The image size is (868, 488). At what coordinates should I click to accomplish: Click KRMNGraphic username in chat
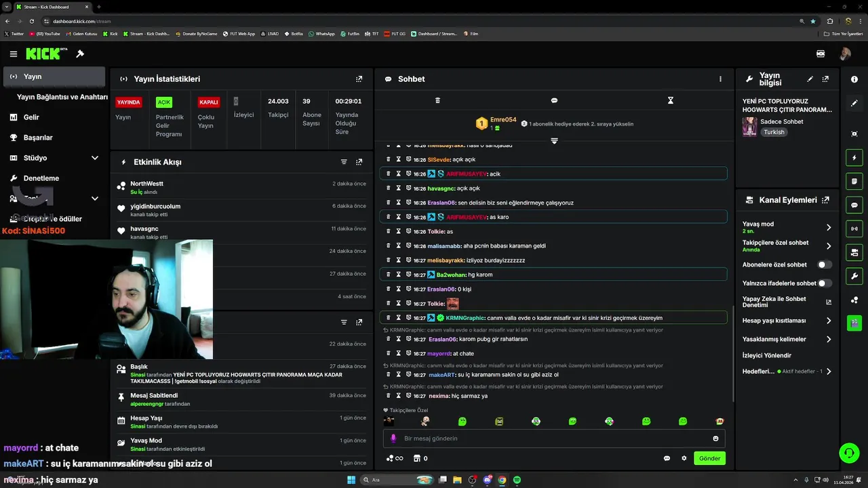pos(466,318)
